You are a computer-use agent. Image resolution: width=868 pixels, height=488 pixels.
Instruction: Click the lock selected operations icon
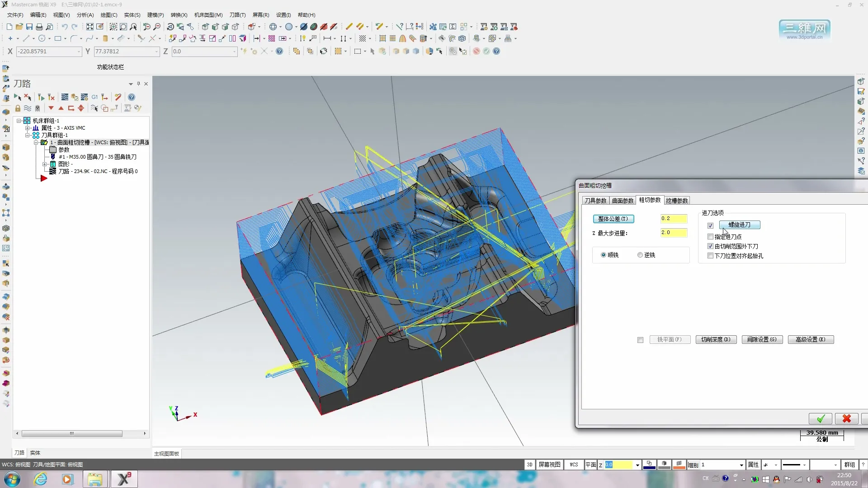pos(18,108)
